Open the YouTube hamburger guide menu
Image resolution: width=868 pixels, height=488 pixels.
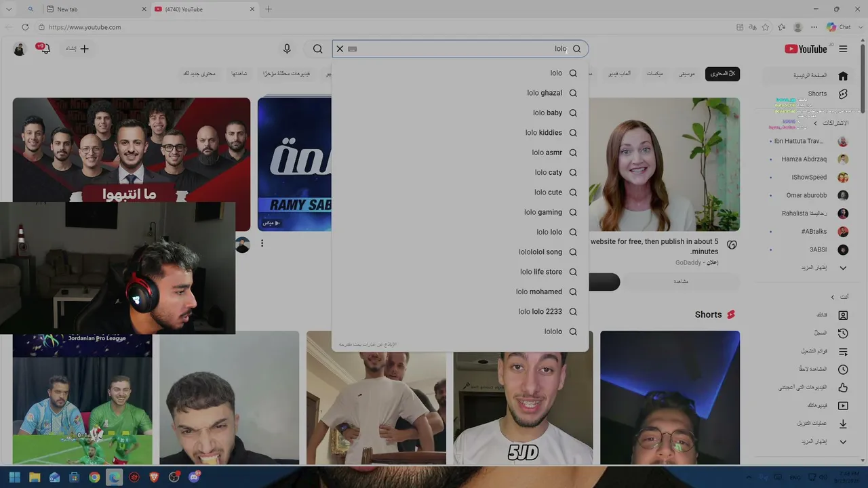843,49
